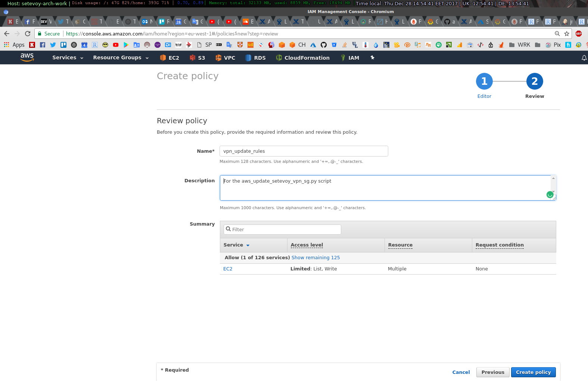
Task: Click the 'None' request condition cell
Action: [x=482, y=269]
